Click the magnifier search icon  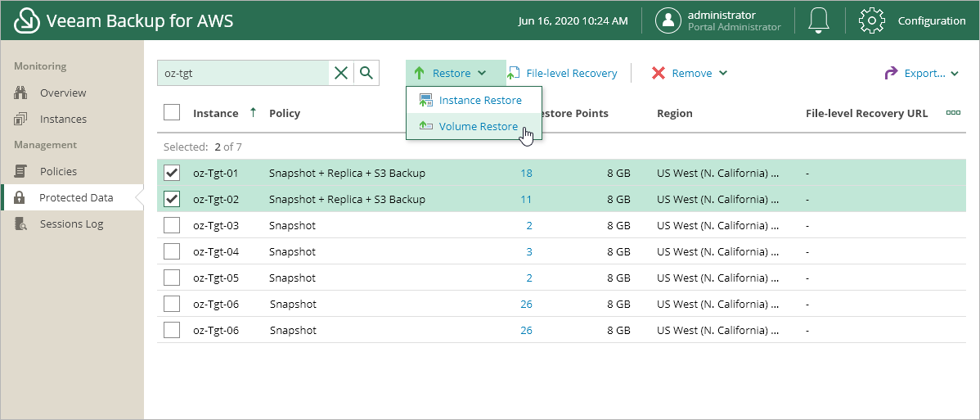pos(366,73)
